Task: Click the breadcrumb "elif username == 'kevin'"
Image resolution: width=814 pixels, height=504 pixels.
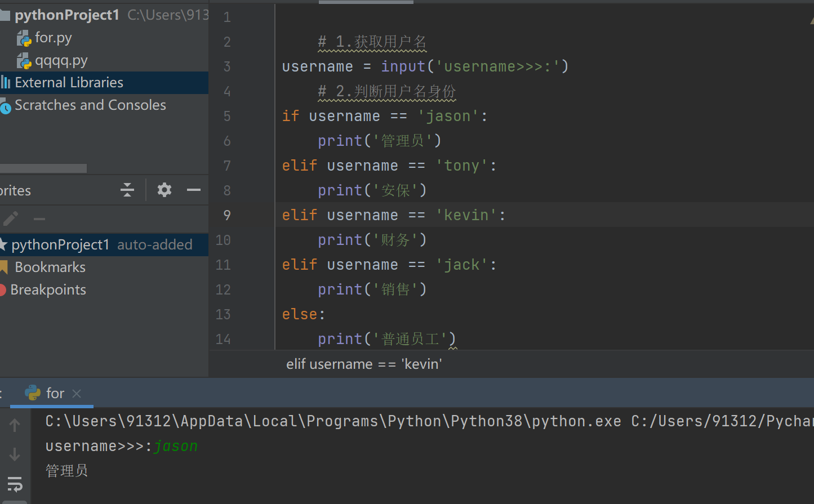Action: 364,364
